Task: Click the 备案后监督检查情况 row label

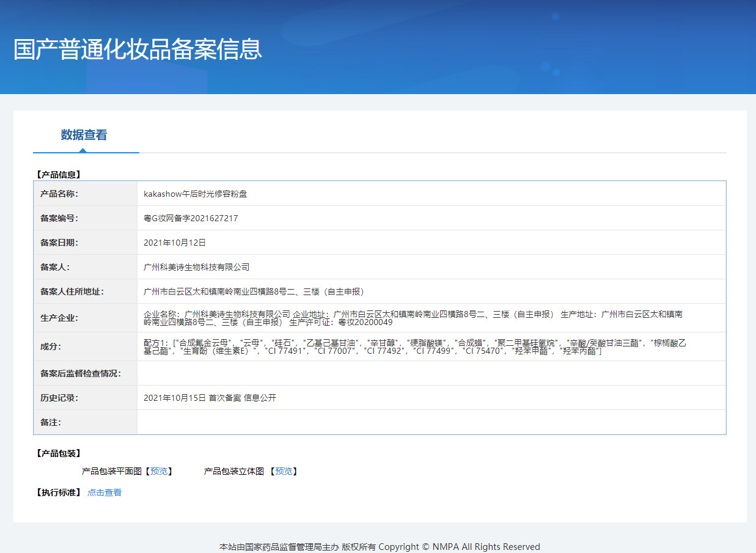Action: click(x=81, y=373)
